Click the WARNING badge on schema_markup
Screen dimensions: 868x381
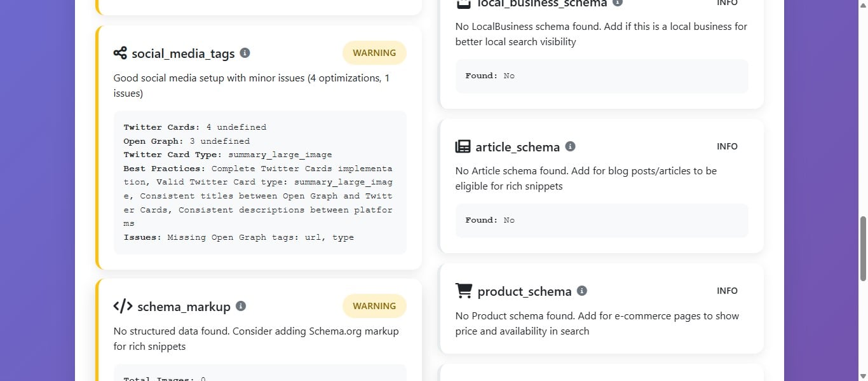(x=374, y=306)
